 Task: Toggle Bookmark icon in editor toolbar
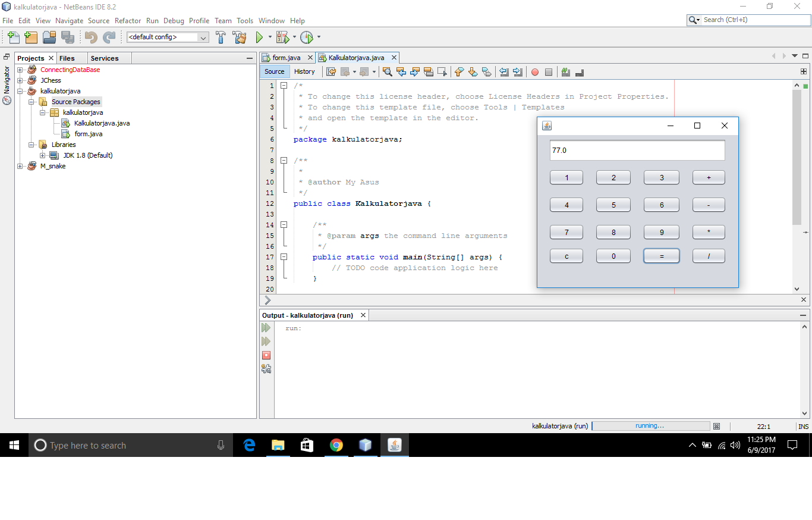coord(486,72)
